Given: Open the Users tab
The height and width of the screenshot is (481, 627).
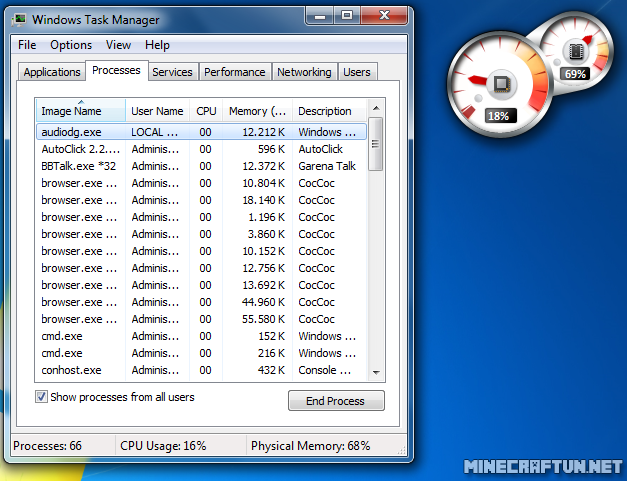Looking at the screenshot, I should pyautogui.click(x=357, y=72).
